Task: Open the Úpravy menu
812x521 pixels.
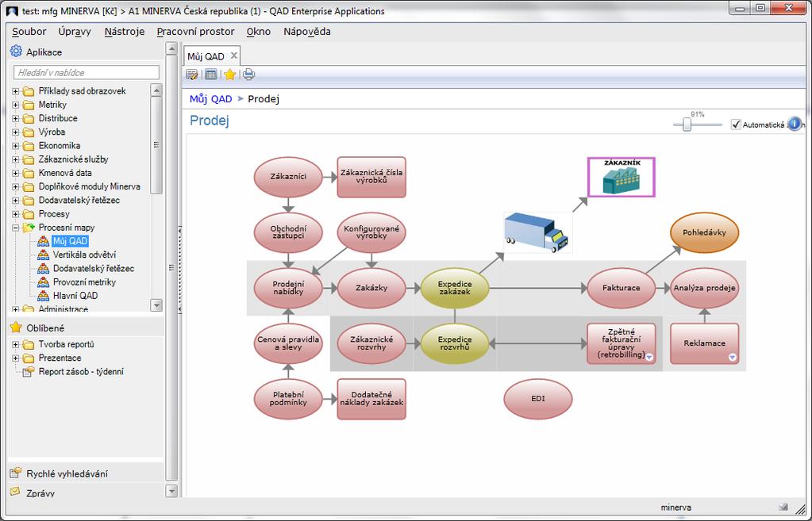Action: [75, 32]
